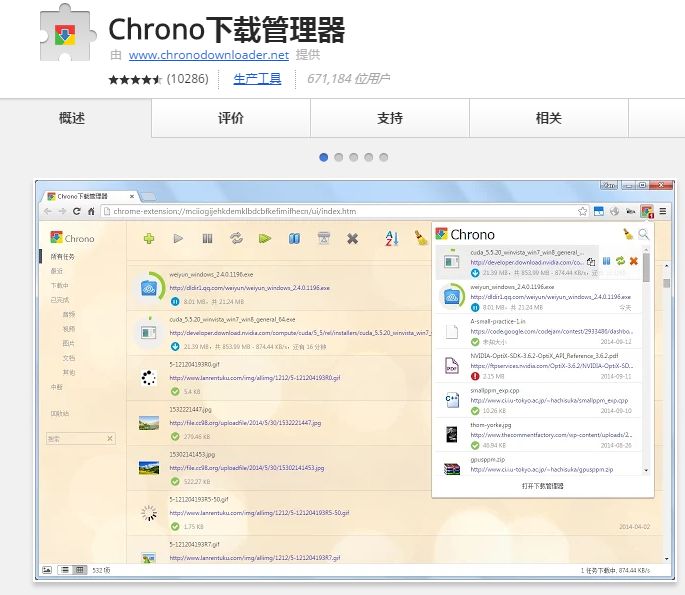Click the X delete icon in Chrono toolbar
This screenshot has height=595, width=685.
353,239
